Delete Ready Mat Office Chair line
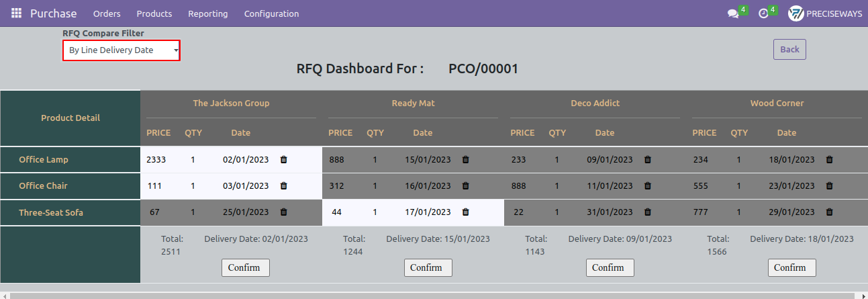The height and width of the screenshot is (299, 868). tap(465, 186)
